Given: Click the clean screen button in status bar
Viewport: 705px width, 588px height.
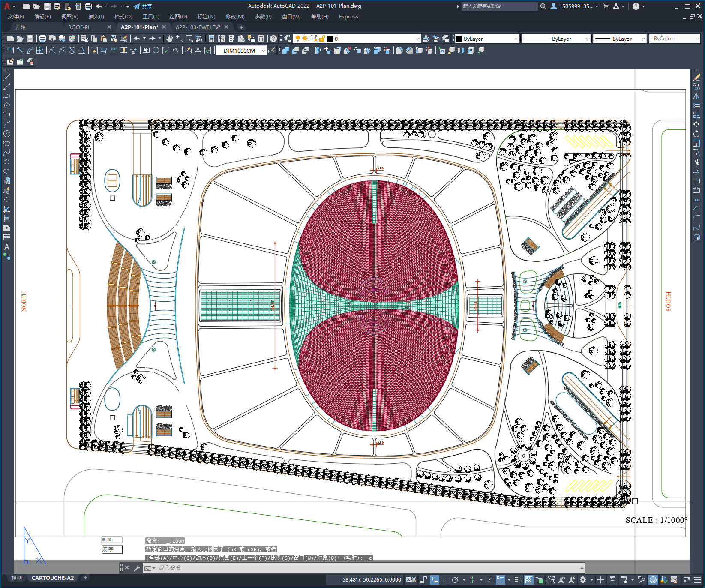Looking at the screenshot, I should (x=687, y=580).
